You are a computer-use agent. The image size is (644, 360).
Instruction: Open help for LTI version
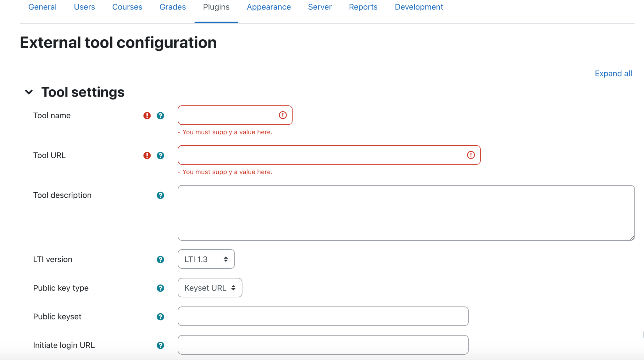[x=160, y=260]
